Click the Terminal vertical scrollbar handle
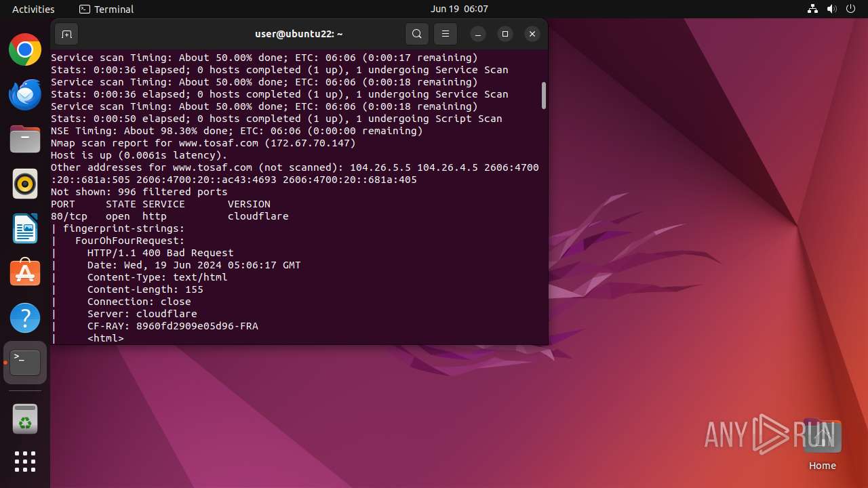 click(x=543, y=95)
